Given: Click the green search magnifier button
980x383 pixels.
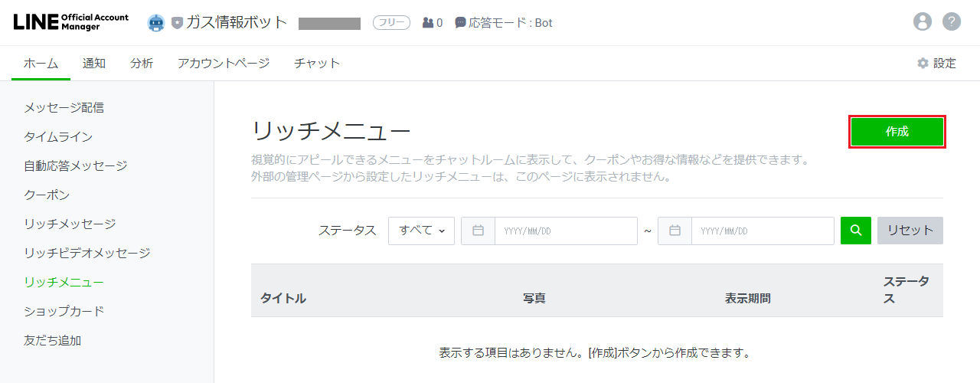Looking at the screenshot, I should (x=856, y=231).
